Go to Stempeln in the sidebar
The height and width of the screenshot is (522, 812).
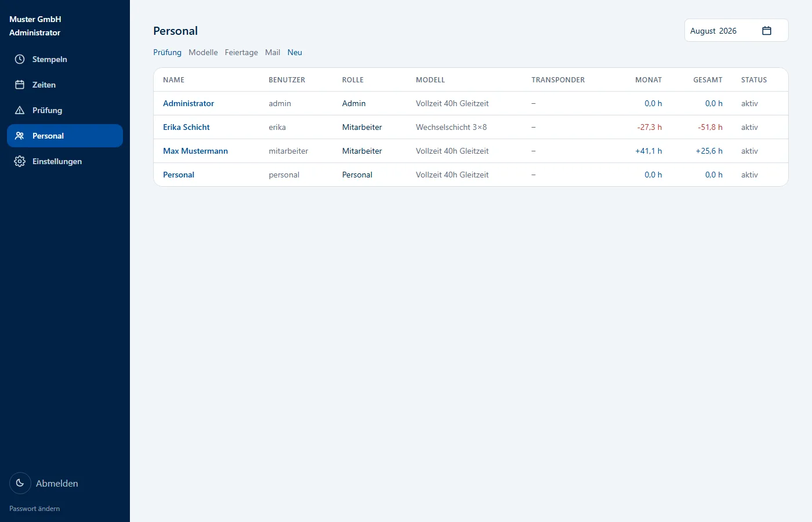(65, 59)
